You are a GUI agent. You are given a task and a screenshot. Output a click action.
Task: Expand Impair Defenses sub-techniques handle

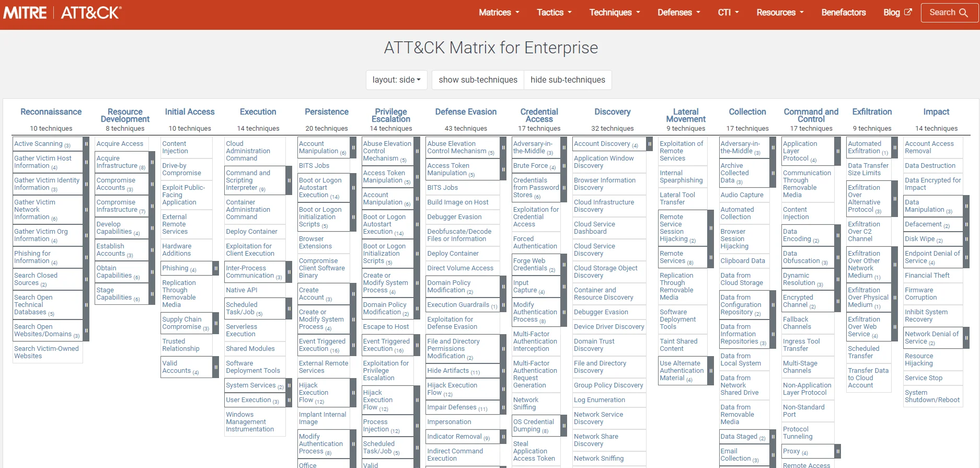click(503, 407)
